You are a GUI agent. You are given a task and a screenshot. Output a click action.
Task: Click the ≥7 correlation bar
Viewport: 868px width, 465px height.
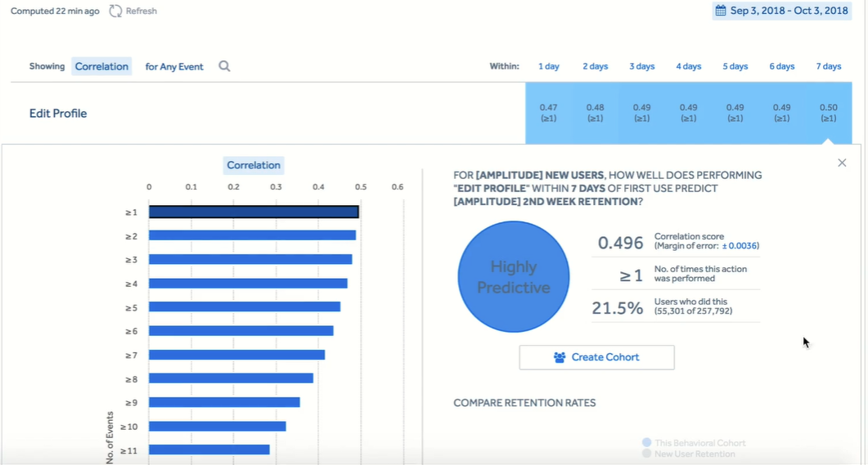[237, 355]
